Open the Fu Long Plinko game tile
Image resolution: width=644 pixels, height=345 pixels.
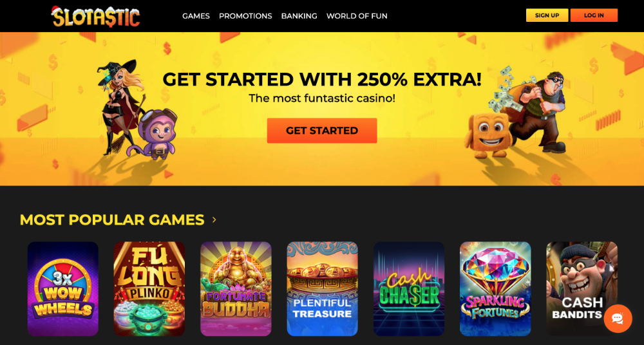pyautogui.click(x=149, y=289)
